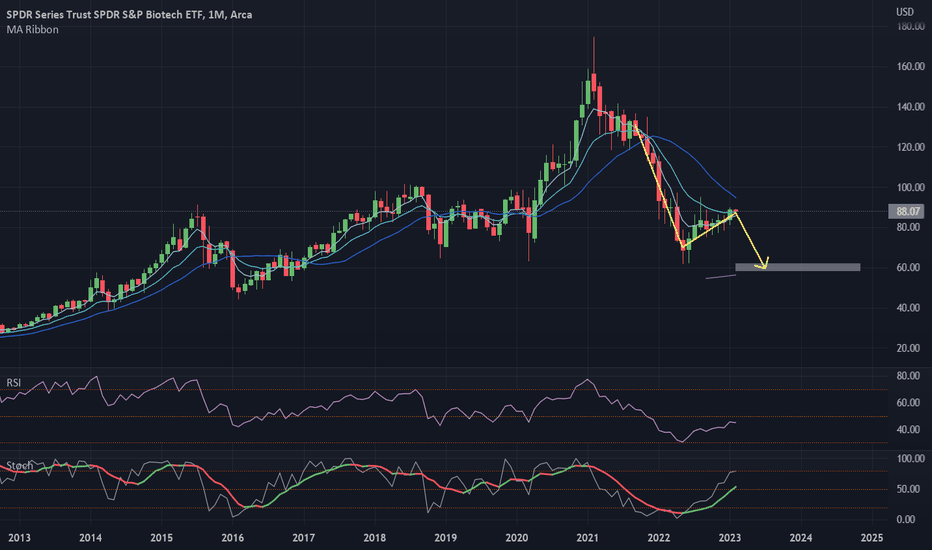Click the 180.00 price axis label

coord(911,26)
